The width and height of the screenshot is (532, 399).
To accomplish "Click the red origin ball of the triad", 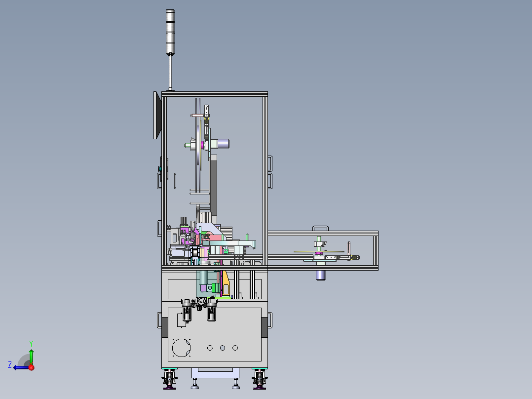I will (32, 367).
